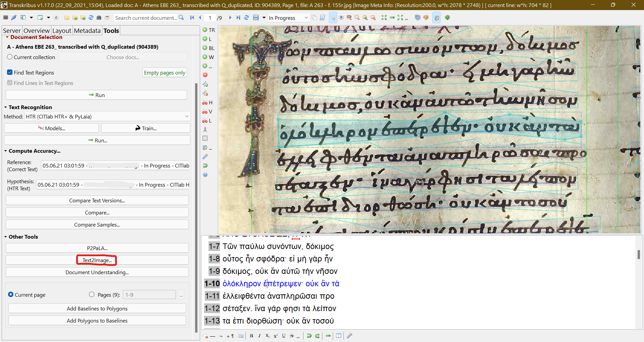Fit image to width double arrow icon

(x=392, y=17)
